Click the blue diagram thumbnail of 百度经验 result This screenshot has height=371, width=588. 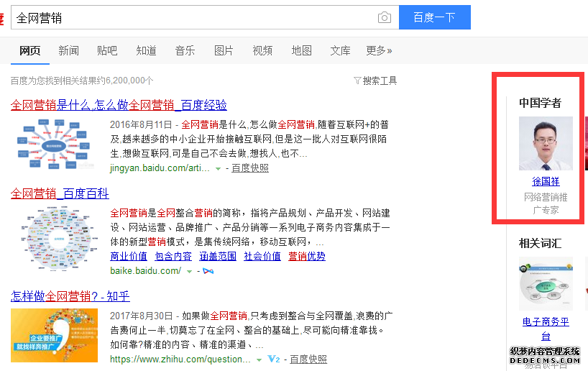click(x=54, y=144)
